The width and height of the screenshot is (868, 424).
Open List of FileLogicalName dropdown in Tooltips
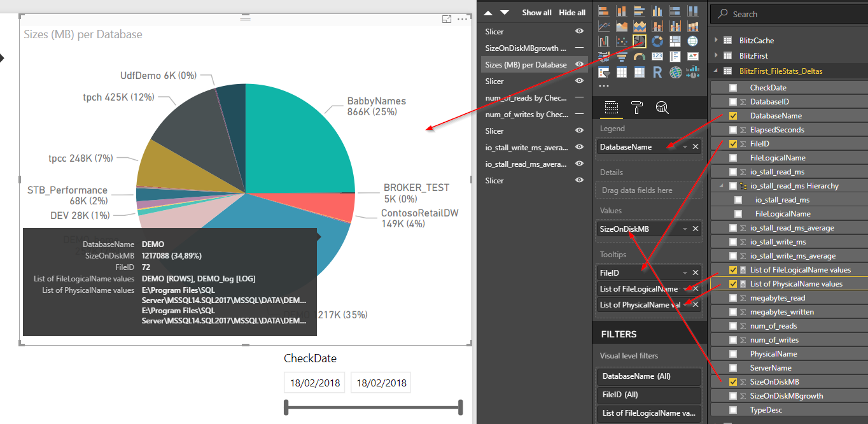point(685,289)
